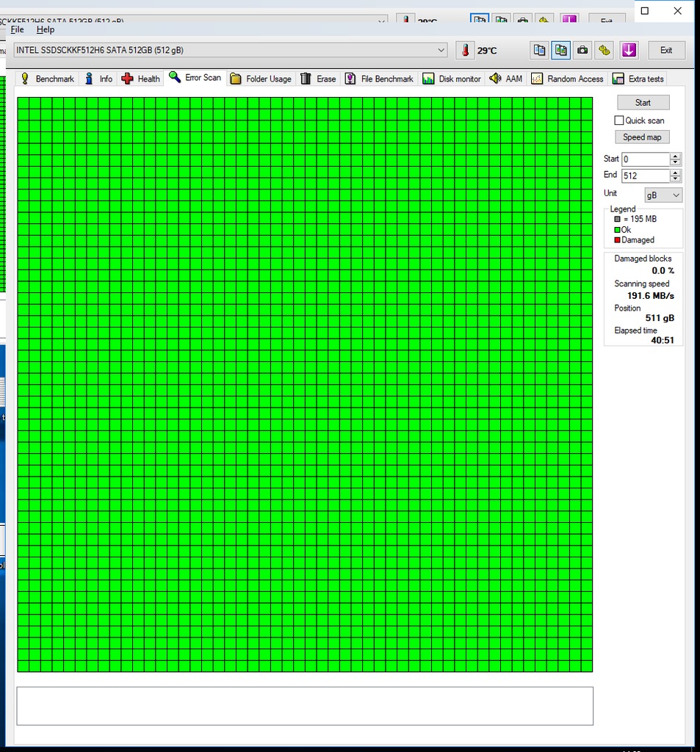Decrease the End value with down arrow
The width and height of the screenshot is (700, 752).
676,179
